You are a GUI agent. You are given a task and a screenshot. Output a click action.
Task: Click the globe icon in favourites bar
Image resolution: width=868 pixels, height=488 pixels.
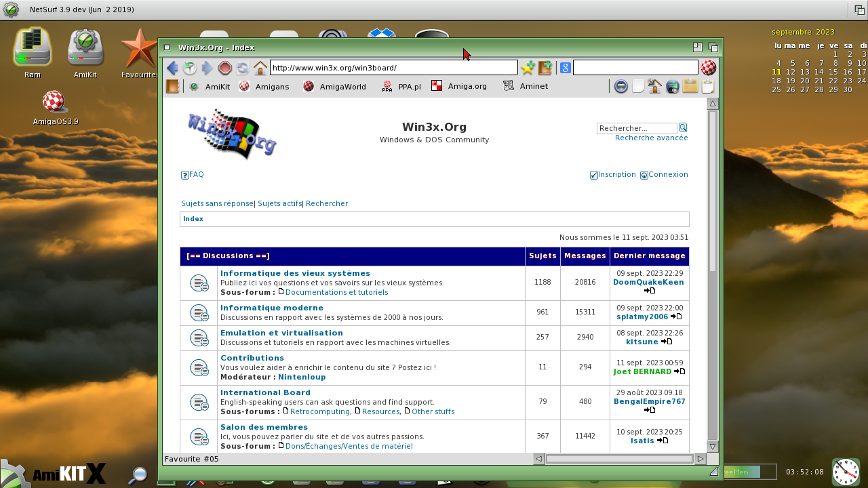tap(673, 86)
